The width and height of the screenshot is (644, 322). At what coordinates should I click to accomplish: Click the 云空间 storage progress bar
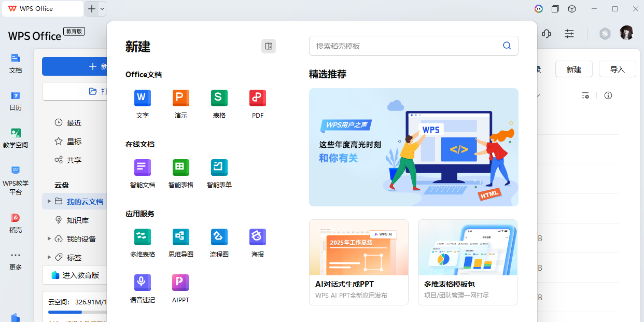click(77, 312)
